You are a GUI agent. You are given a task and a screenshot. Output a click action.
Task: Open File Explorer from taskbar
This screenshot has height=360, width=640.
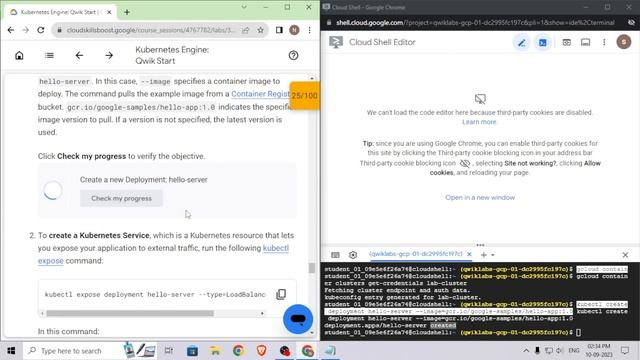[215, 351]
